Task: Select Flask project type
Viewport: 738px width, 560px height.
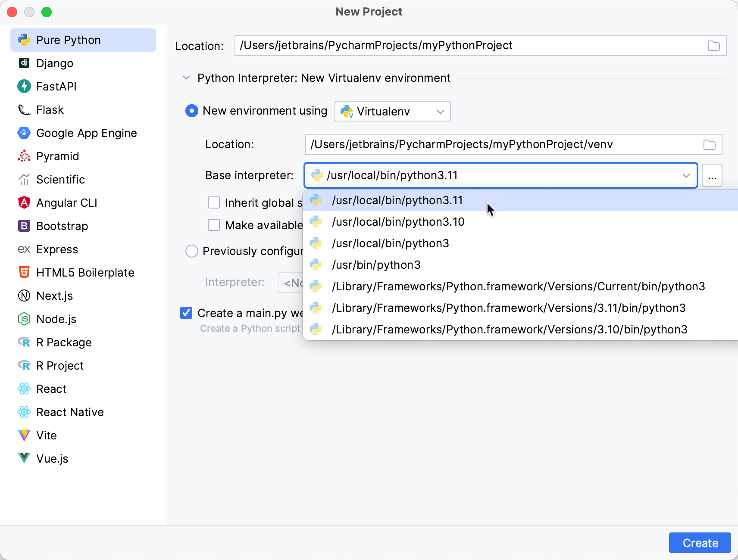Action: (x=83, y=110)
